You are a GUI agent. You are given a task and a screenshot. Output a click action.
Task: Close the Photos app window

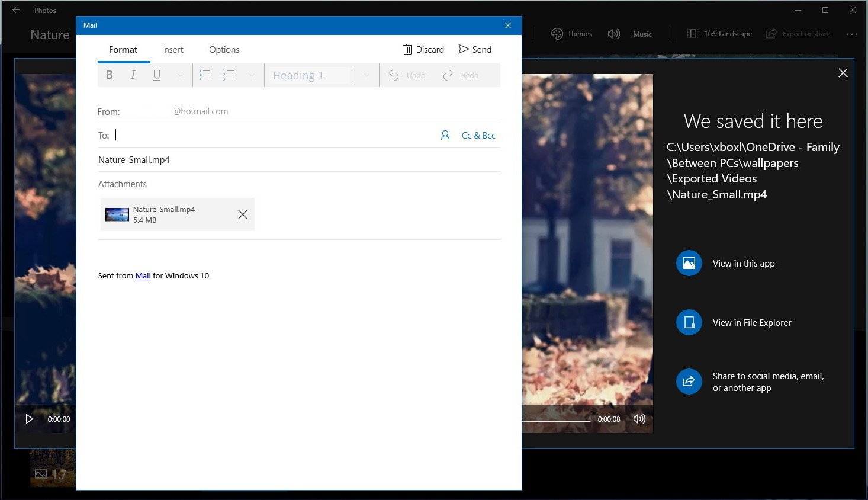click(x=853, y=10)
